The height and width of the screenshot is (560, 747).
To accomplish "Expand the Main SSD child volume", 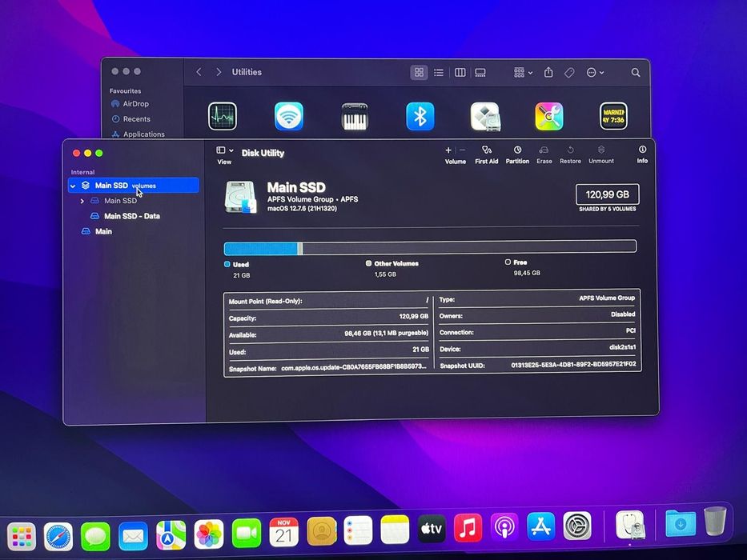I will coord(82,201).
